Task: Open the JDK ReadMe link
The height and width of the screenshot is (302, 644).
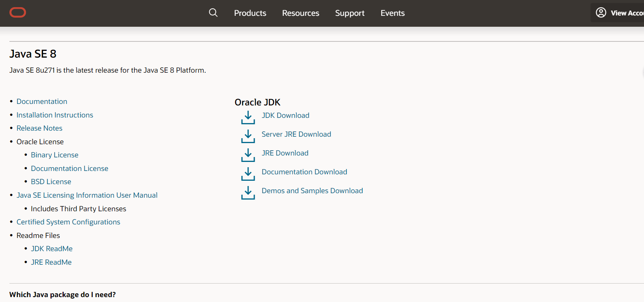Action: [52, 249]
